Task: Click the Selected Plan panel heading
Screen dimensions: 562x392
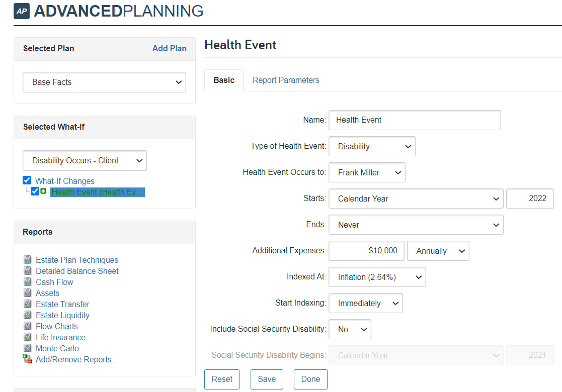Action: 48,48
